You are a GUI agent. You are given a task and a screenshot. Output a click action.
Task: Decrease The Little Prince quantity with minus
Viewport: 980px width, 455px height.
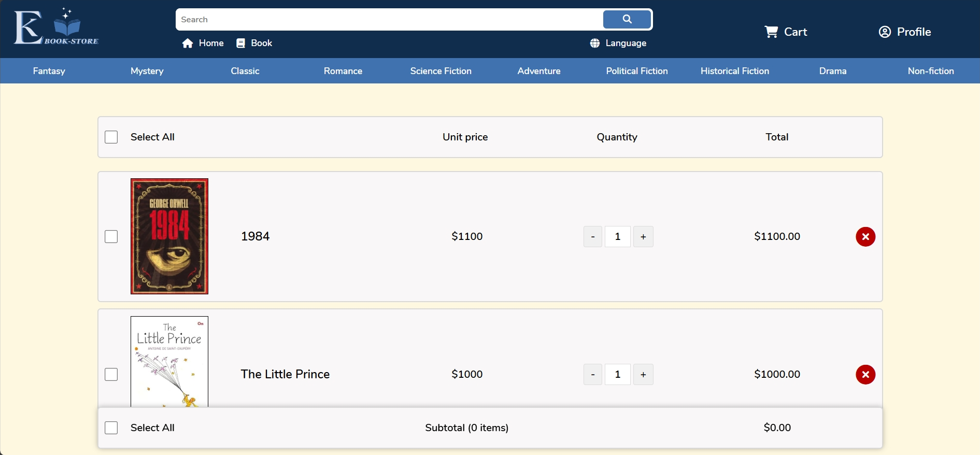(592, 375)
